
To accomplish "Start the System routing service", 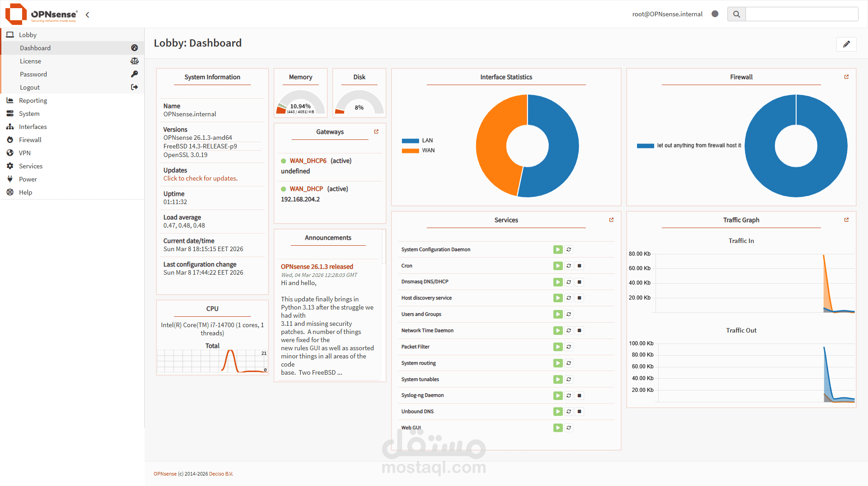I will [x=558, y=363].
